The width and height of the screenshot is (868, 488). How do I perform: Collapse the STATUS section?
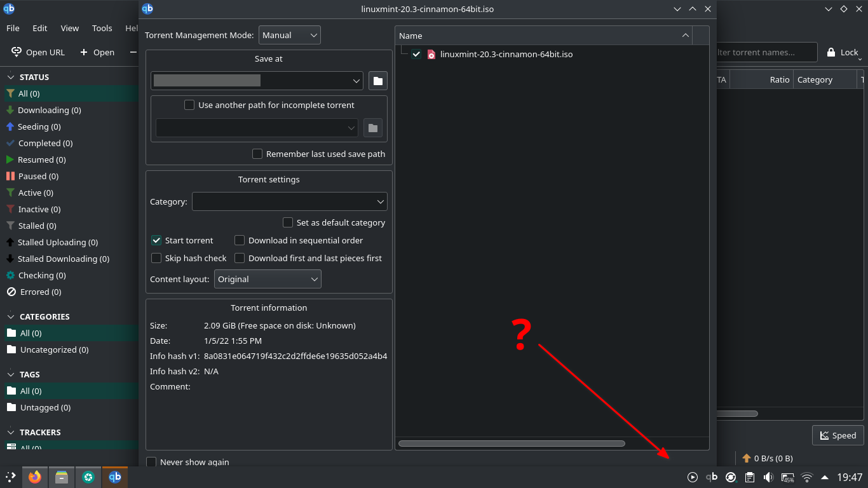pyautogui.click(x=10, y=77)
